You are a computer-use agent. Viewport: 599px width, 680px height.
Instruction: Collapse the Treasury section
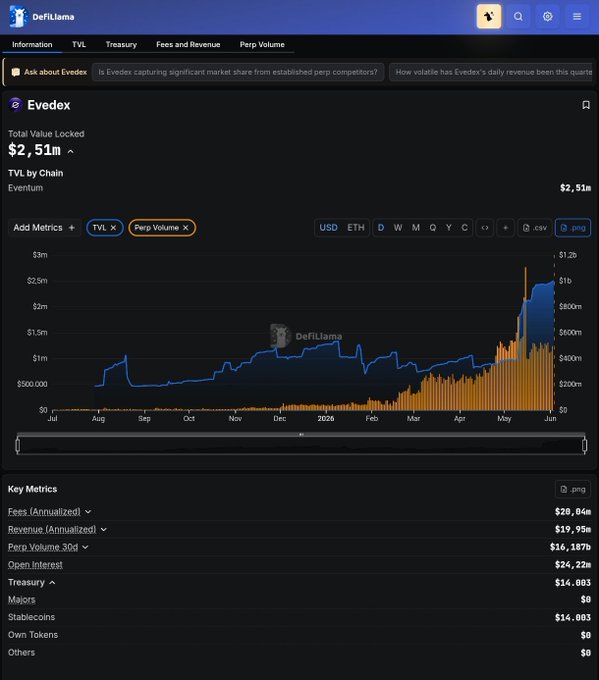[x=52, y=582]
